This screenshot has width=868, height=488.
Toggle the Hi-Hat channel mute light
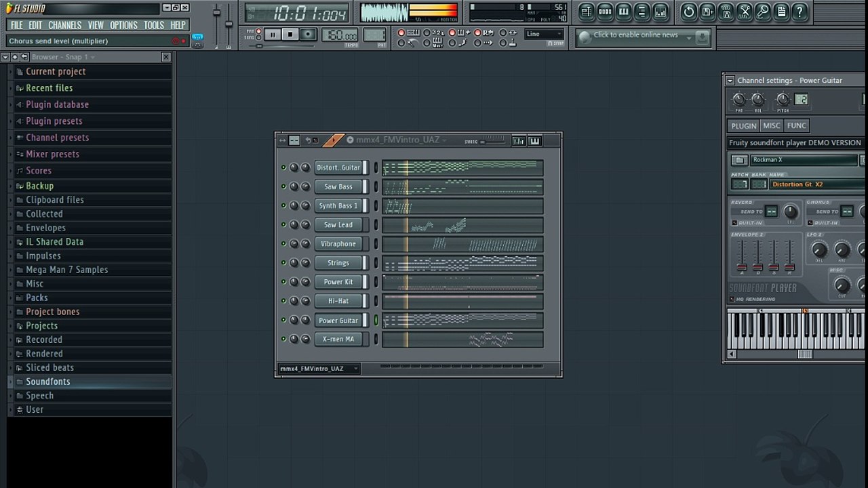click(x=283, y=301)
